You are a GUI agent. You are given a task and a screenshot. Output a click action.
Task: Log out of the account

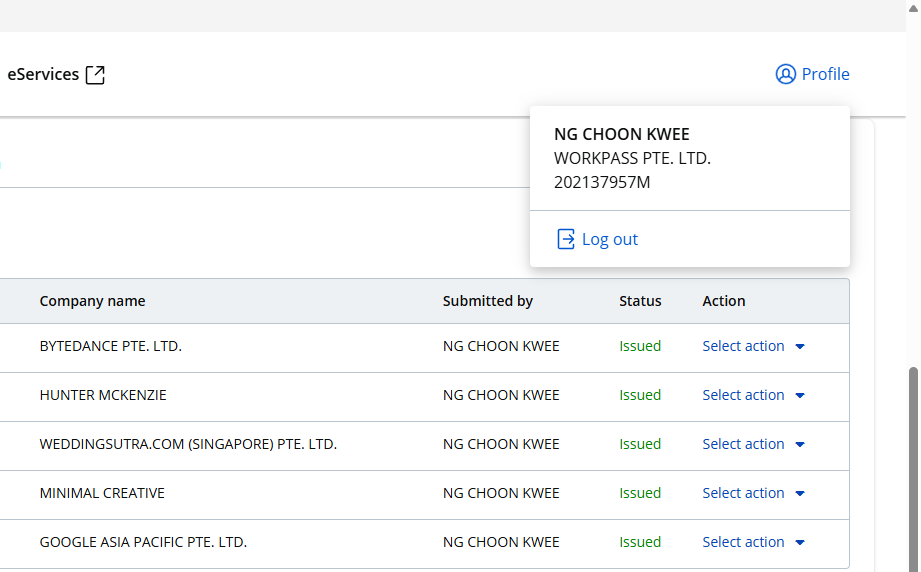coord(609,239)
